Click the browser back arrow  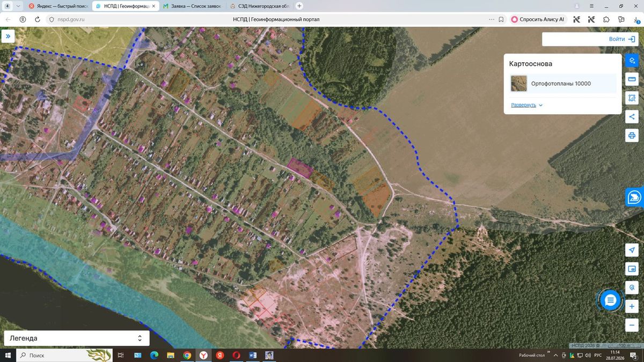(8, 19)
